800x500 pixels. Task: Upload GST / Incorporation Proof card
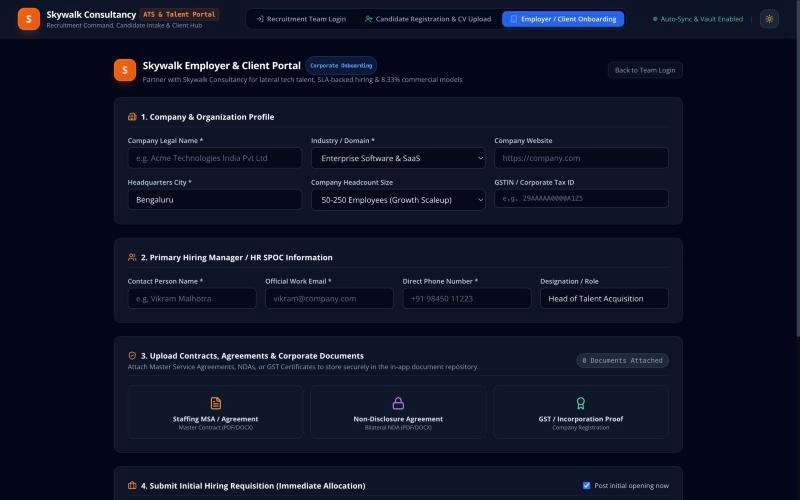point(581,412)
